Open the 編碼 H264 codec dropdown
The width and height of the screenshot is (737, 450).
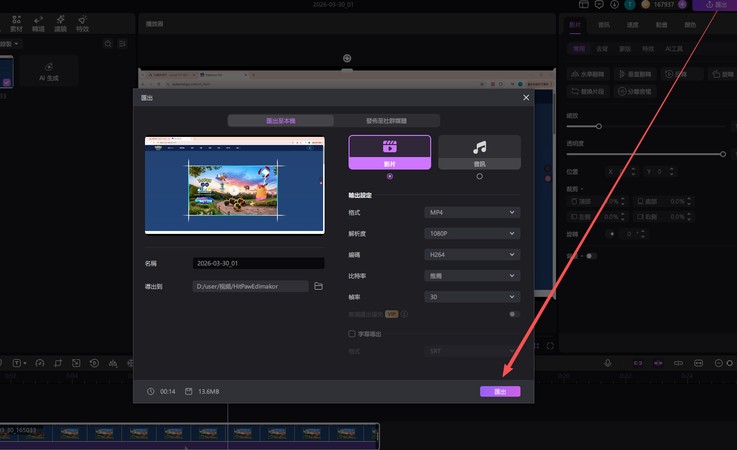(472, 254)
